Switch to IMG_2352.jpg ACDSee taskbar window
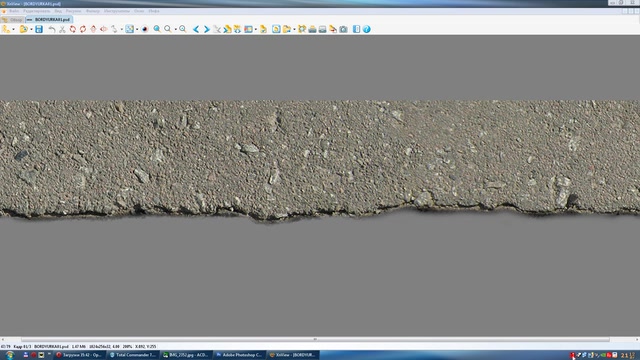640x360 pixels. [186, 355]
